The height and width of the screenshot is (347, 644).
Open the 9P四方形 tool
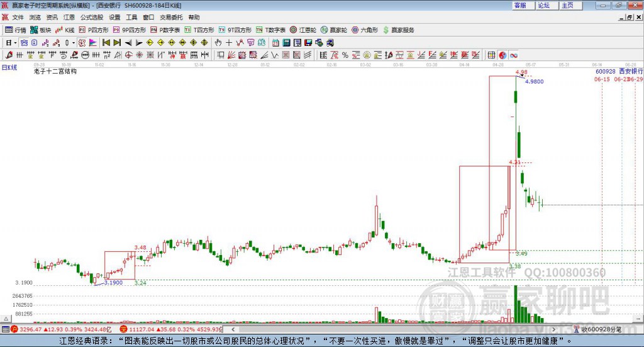click(x=130, y=30)
